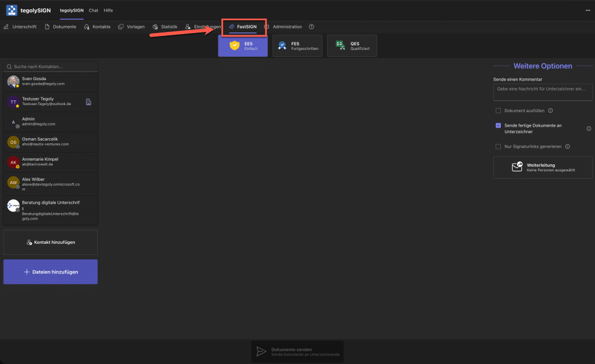Select the EES Einfach signature type
Image resolution: width=595 pixels, height=364 pixels.
(x=243, y=46)
